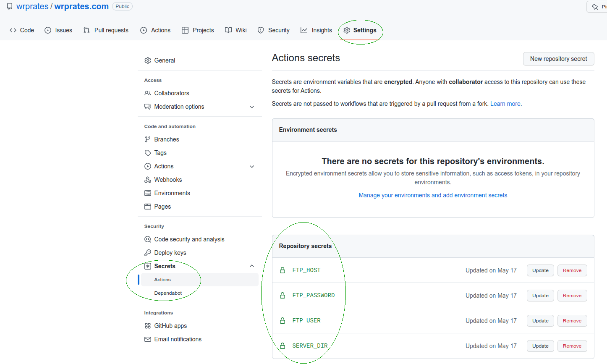Switch to the Pull requests tab
The width and height of the screenshot is (607, 364).
(106, 30)
